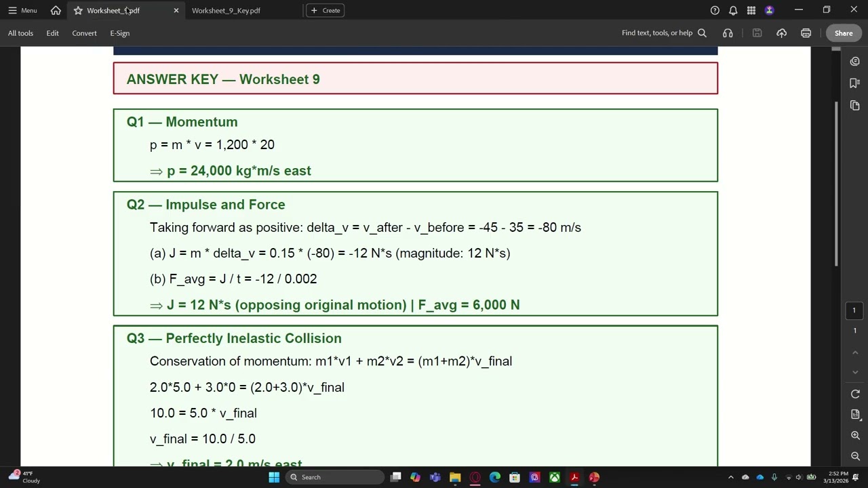Image resolution: width=868 pixels, height=488 pixels.
Task: Close the first Worksheet pdf tab
Action: pyautogui.click(x=176, y=10)
